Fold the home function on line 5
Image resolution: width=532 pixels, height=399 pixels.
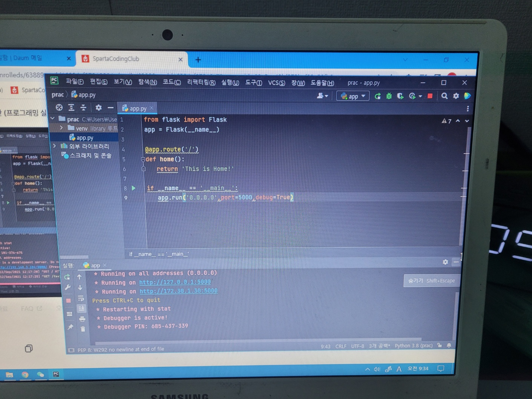tap(143, 159)
